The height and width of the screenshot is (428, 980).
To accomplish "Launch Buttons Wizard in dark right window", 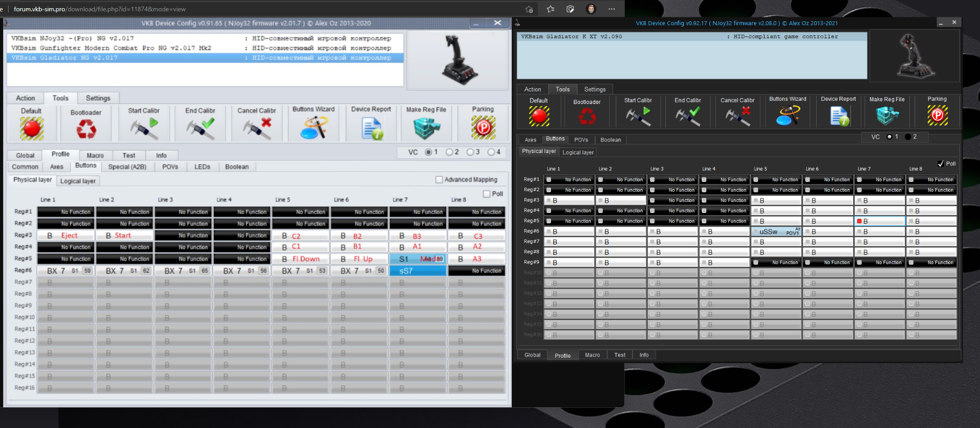I will tap(788, 115).
